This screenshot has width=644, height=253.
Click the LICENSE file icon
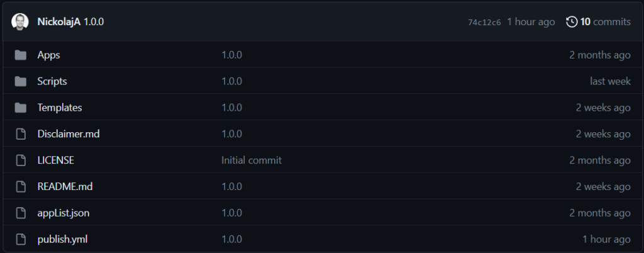tap(21, 160)
